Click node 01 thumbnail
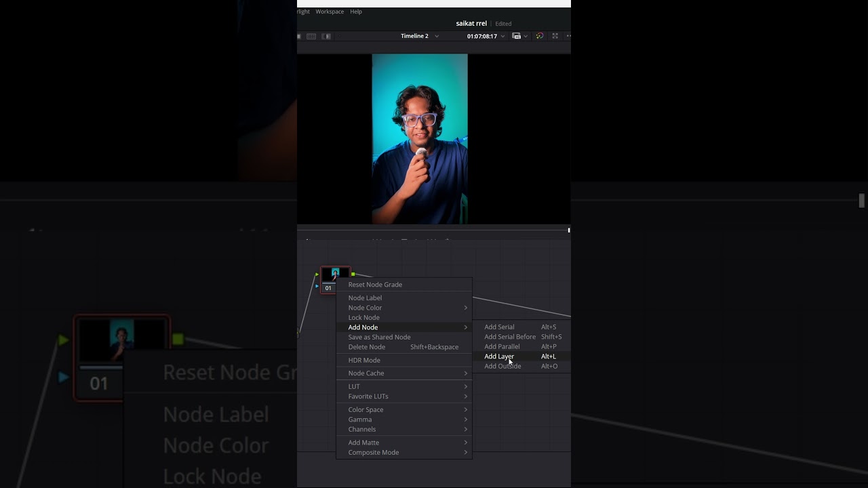The height and width of the screenshot is (488, 868). (335, 274)
